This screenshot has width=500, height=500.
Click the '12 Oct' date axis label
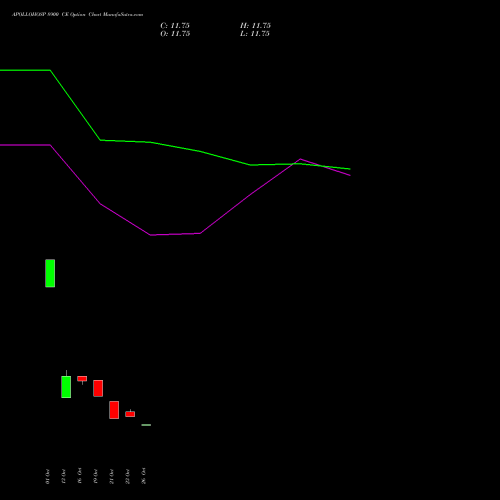point(63,476)
